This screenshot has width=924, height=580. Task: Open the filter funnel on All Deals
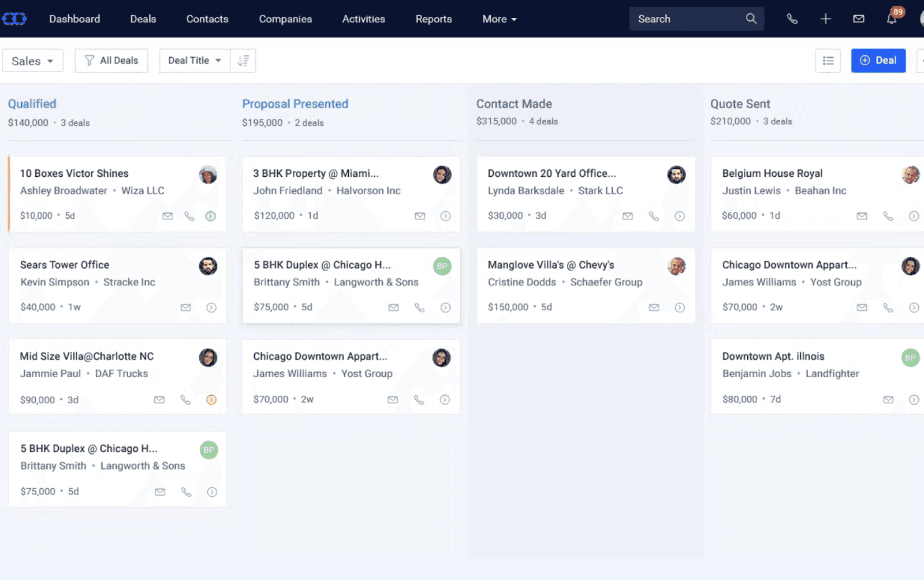tap(89, 60)
